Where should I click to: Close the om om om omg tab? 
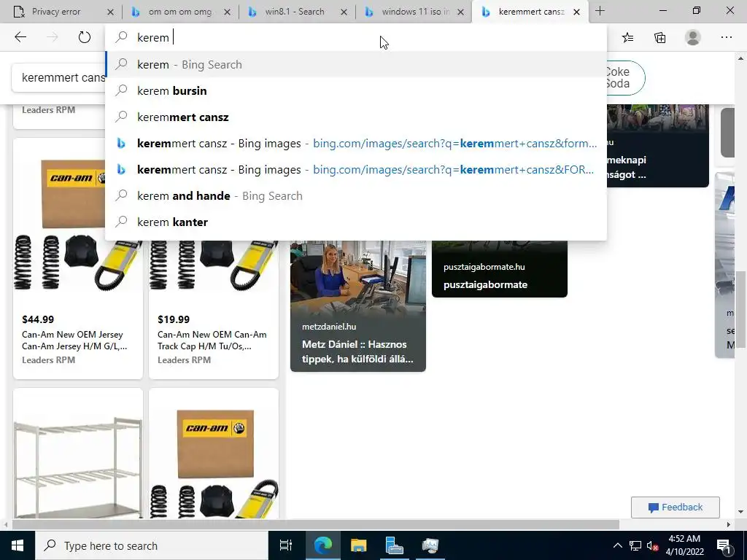coord(228,12)
